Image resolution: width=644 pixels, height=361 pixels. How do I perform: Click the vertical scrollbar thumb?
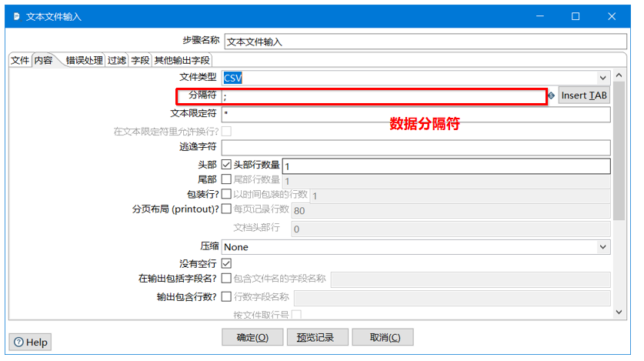click(619, 151)
